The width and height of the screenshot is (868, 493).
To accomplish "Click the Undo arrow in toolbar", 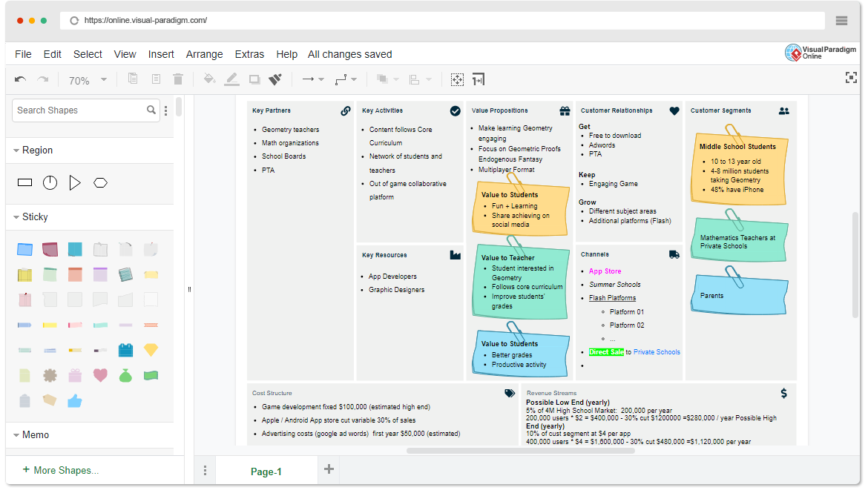I will 21,79.
